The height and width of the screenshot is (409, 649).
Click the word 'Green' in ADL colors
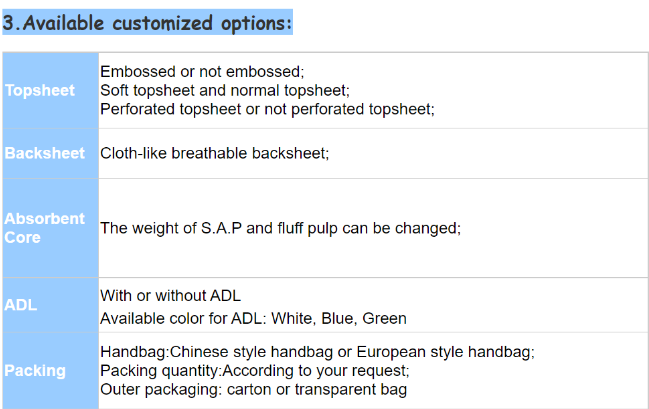(x=385, y=319)
